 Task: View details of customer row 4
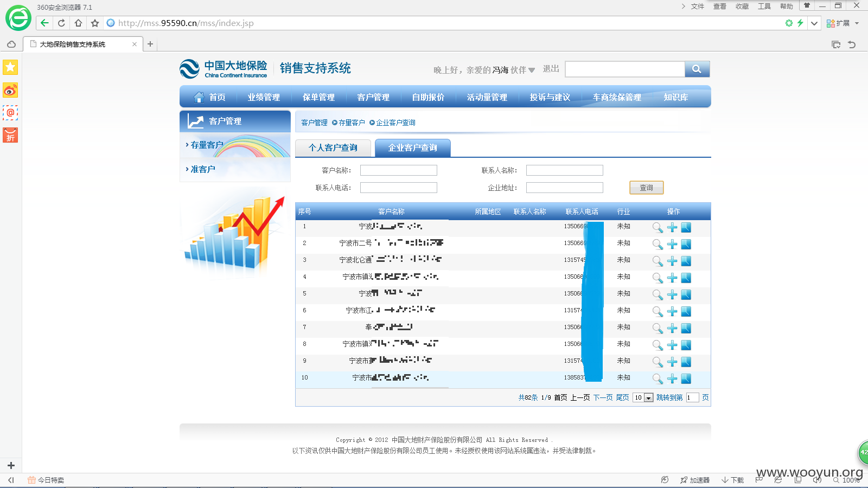(x=658, y=278)
